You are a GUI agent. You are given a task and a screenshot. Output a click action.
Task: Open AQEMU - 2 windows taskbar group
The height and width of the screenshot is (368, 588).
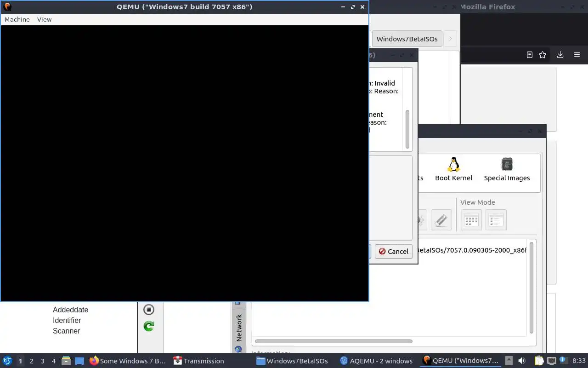pos(376,361)
